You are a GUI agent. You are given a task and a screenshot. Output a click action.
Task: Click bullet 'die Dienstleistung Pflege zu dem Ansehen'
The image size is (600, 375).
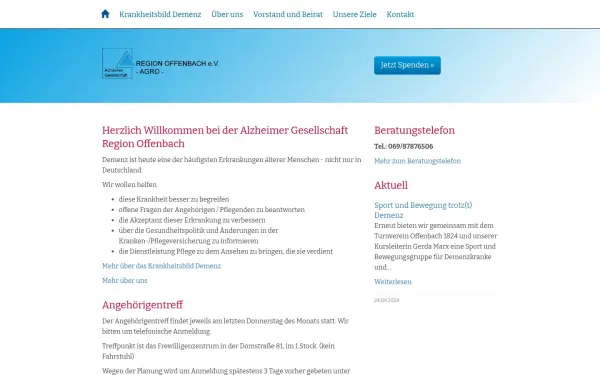pyautogui.click(x=226, y=251)
